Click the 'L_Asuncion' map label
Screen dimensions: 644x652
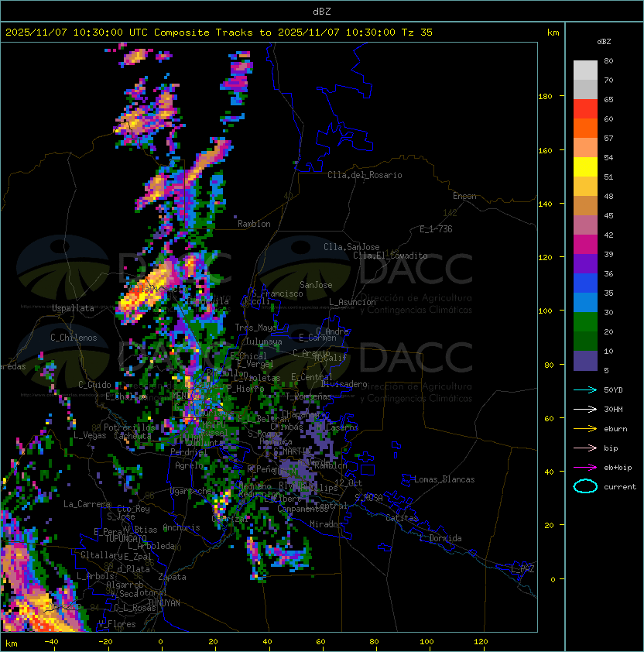point(352,302)
